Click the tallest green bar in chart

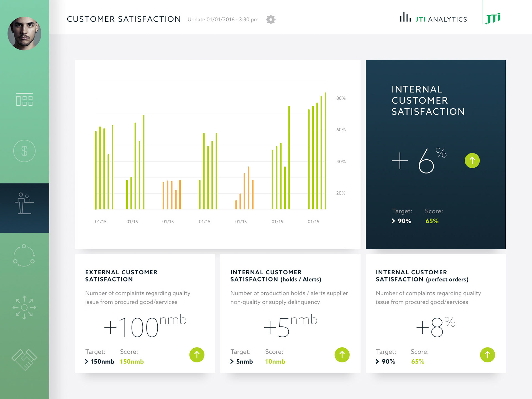point(325,151)
